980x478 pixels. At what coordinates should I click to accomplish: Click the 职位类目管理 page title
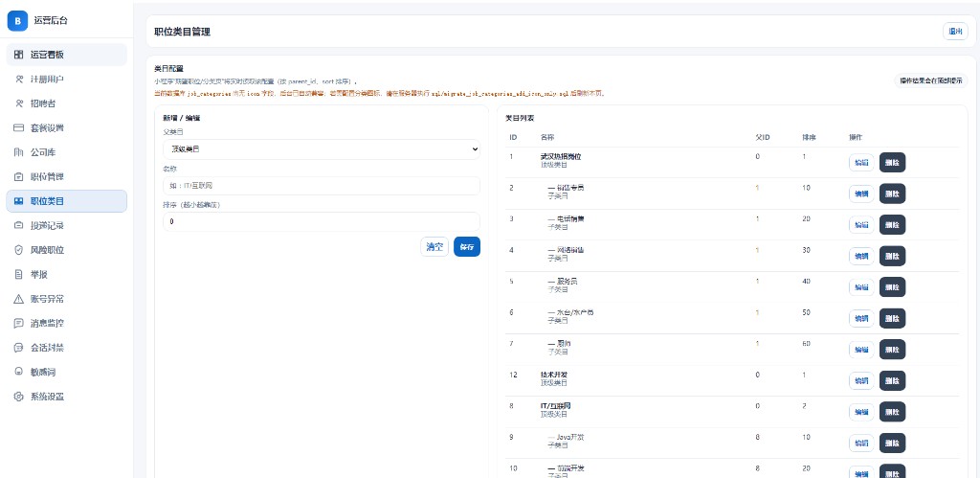[183, 32]
